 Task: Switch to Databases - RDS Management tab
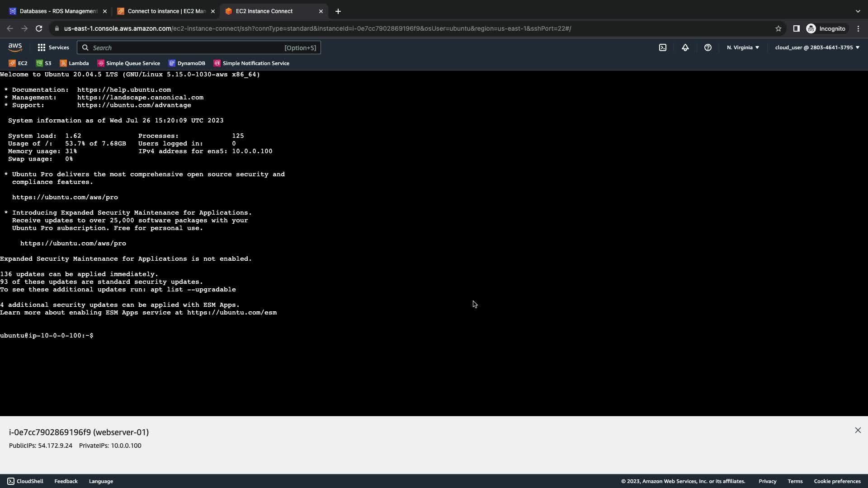(58, 11)
